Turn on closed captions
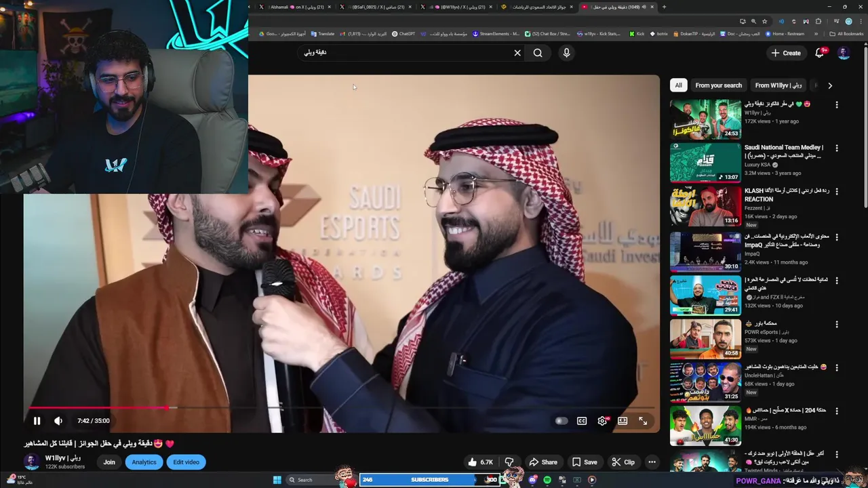 tap(582, 421)
